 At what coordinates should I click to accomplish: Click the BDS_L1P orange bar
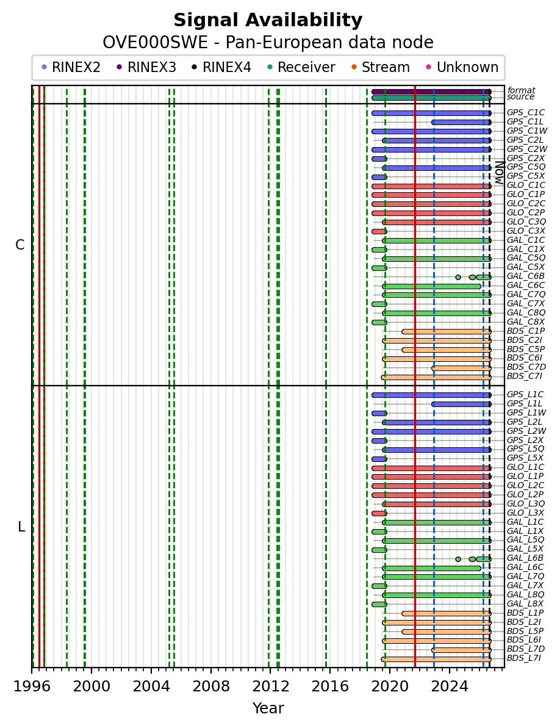coord(447,614)
